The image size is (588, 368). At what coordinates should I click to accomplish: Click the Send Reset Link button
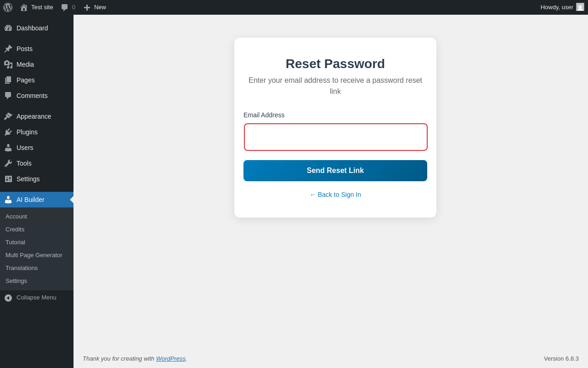tap(335, 171)
